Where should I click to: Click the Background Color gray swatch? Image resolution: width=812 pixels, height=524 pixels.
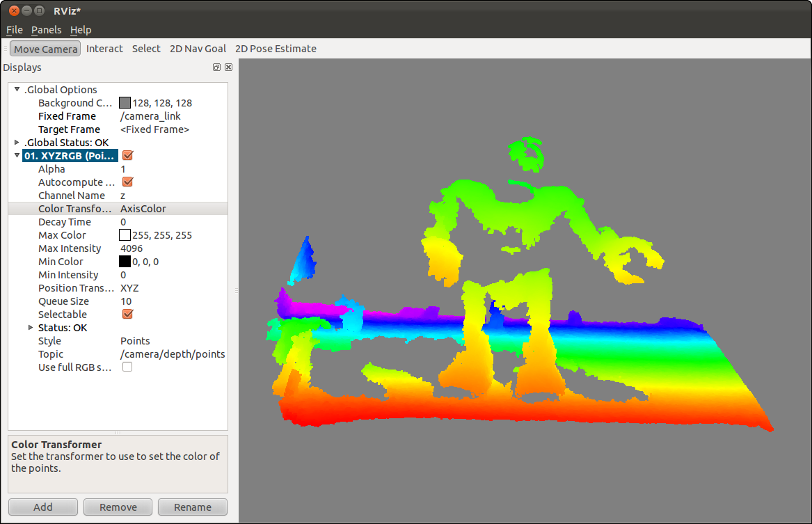(x=125, y=103)
